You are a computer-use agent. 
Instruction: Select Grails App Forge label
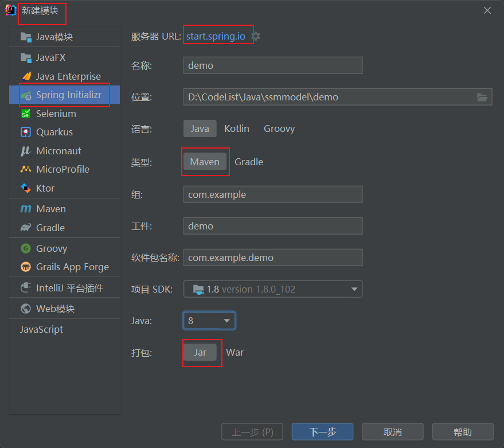click(72, 267)
